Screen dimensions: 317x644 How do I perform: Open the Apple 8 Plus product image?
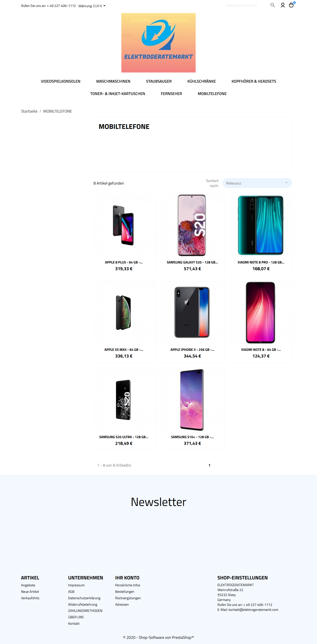[124, 225]
